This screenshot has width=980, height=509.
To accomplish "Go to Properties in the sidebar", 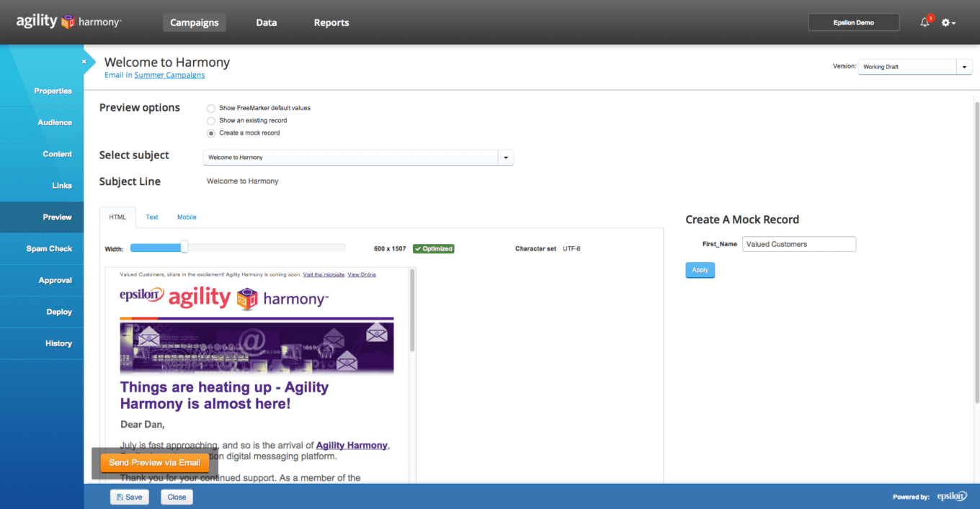I will pos(42,91).
